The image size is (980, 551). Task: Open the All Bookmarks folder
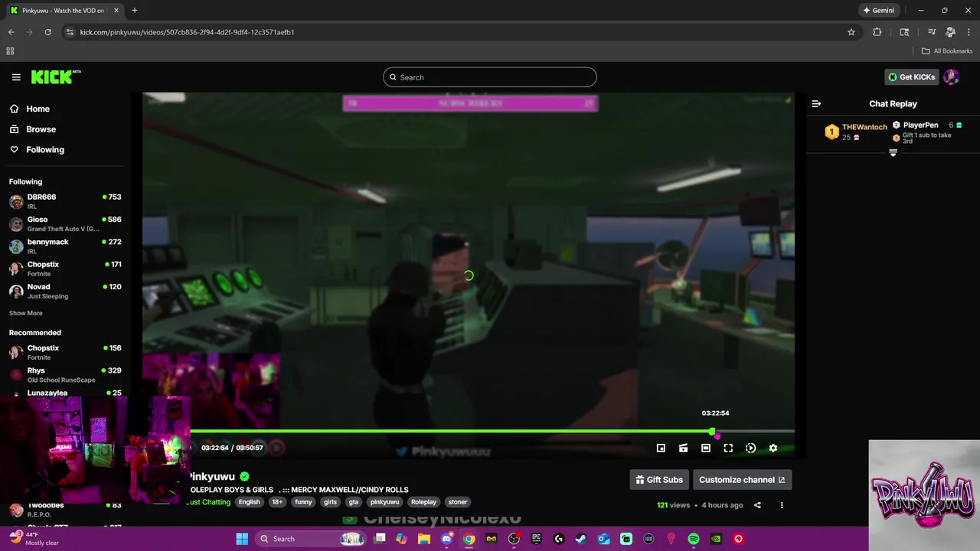[x=947, y=51]
